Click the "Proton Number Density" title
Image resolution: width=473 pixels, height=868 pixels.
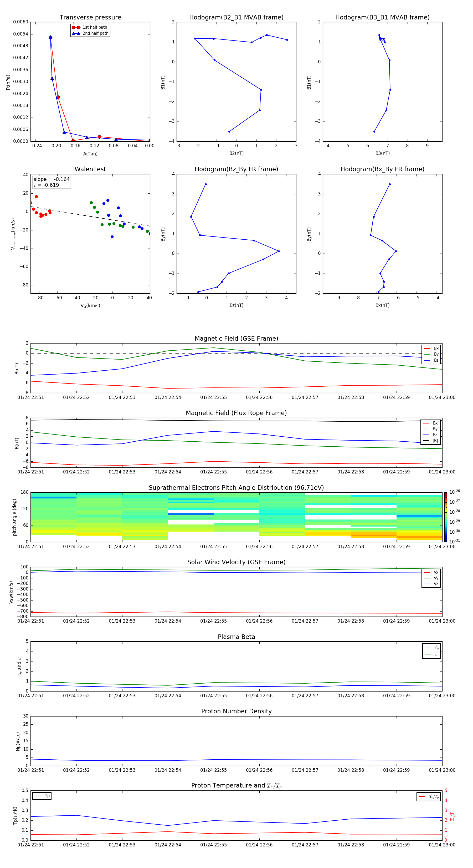236,711
